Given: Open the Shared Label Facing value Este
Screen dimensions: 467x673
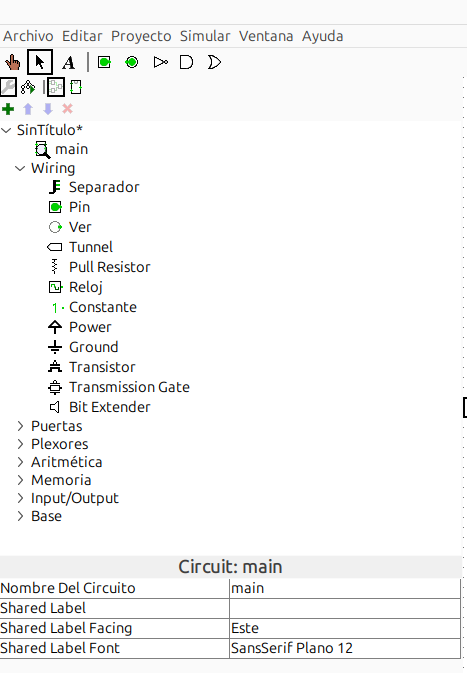Looking at the screenshot, I should coord(345,628).
